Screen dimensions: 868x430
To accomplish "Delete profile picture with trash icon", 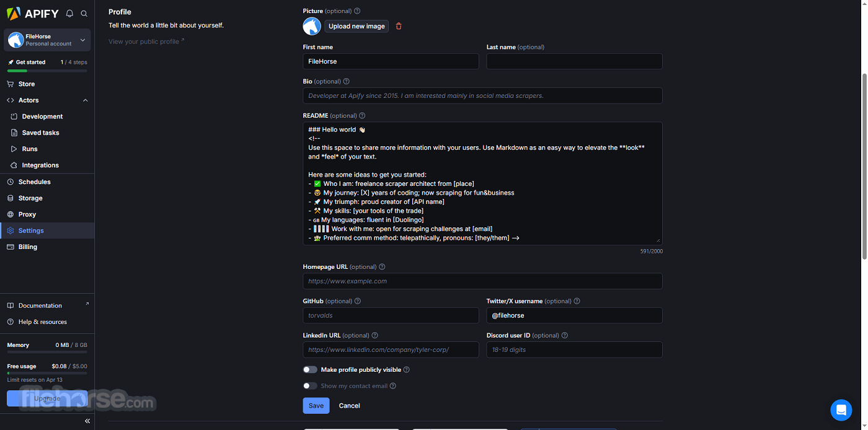I will pyautogui.click(x=399, y=26).
